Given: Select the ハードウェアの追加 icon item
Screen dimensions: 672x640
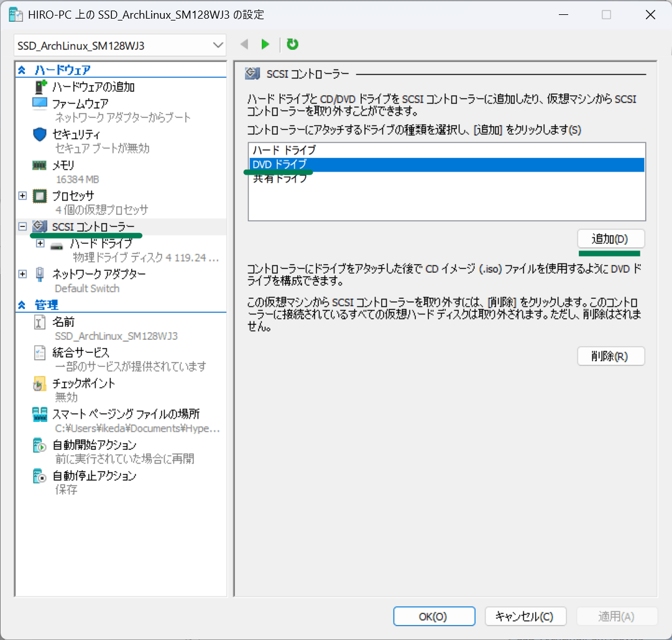Looking at the screenshot, I should (x=40, y=87).
